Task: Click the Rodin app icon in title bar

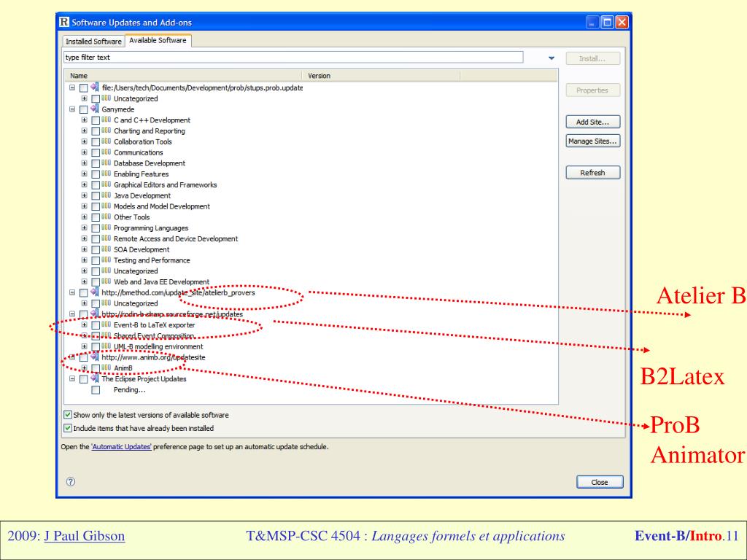Action: [x=64, y=22]
